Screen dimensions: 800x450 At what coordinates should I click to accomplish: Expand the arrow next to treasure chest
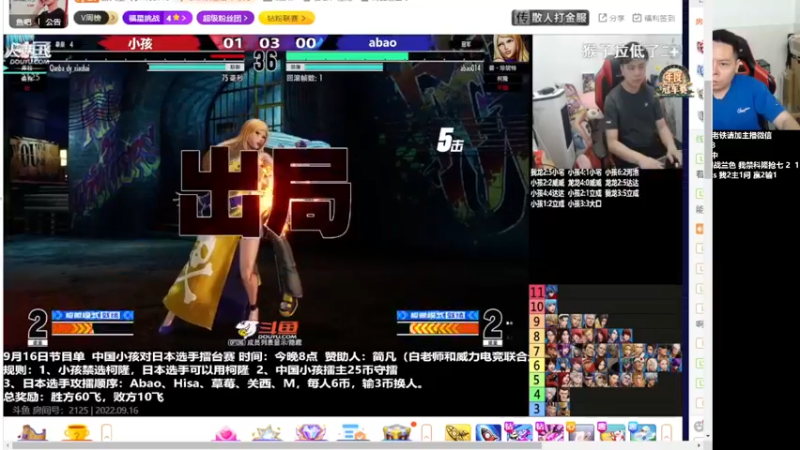427,433
